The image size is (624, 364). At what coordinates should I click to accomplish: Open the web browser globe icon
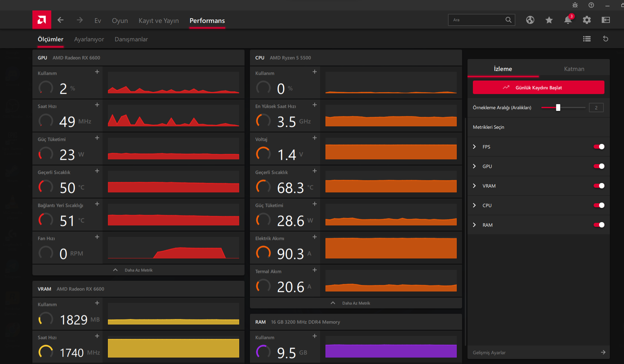coord(530,20)
